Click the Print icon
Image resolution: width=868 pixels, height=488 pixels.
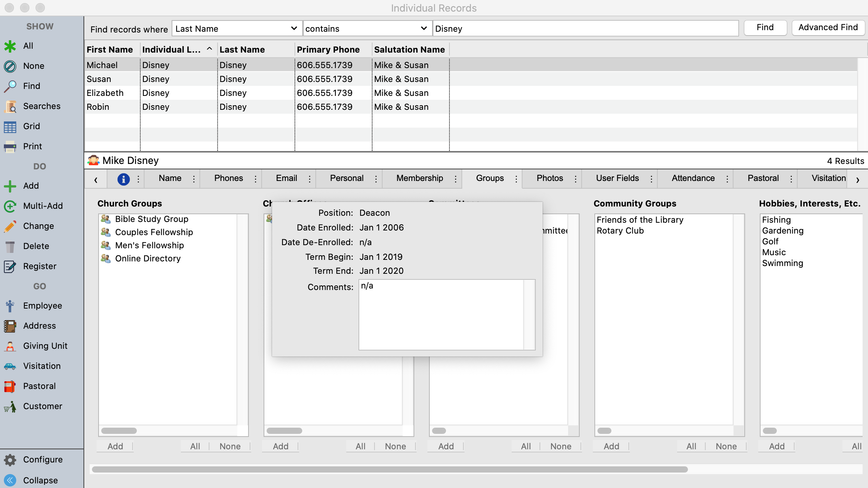point(10,147)
